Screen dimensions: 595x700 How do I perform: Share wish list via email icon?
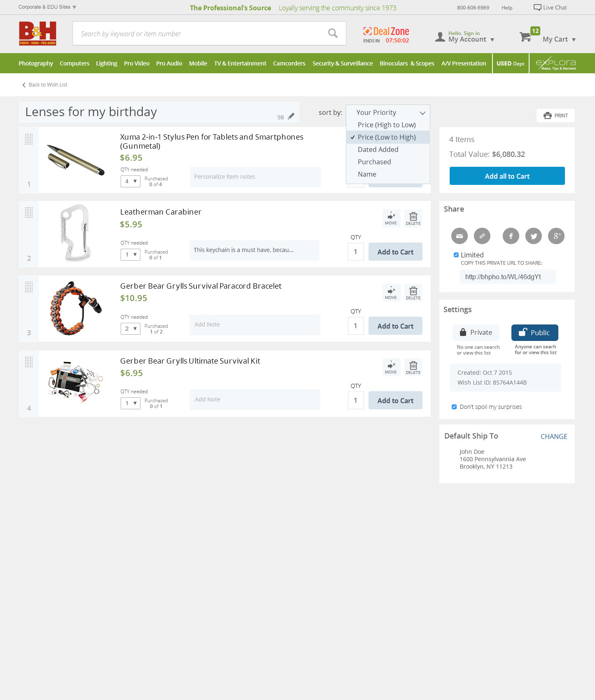[460, 236]
